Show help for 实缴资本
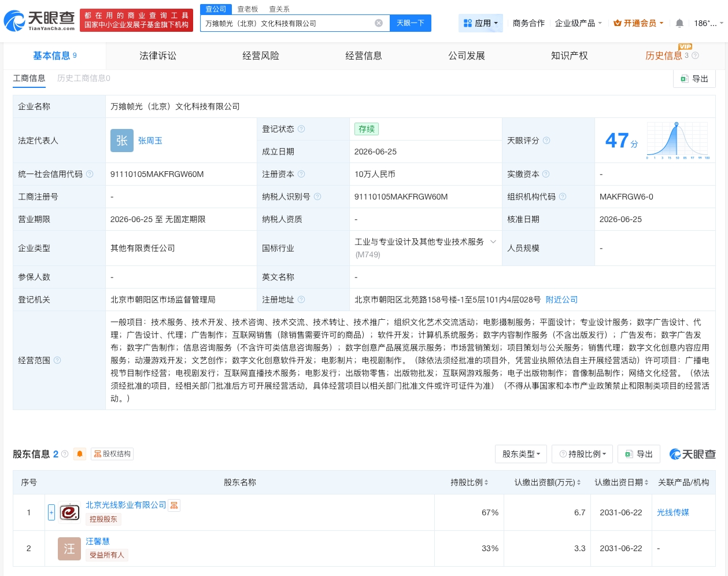 [x=546, y=174]
